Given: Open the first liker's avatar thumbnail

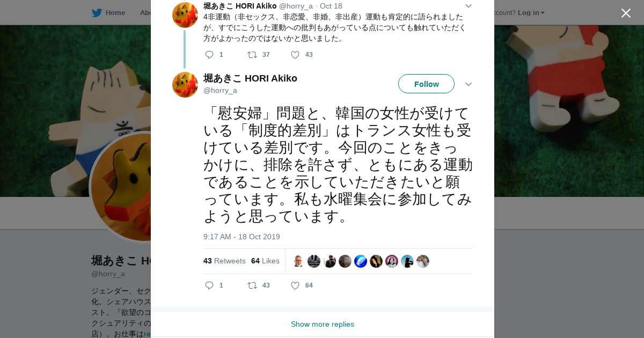Looking at the screenshot, I should (x=298, y=261).
